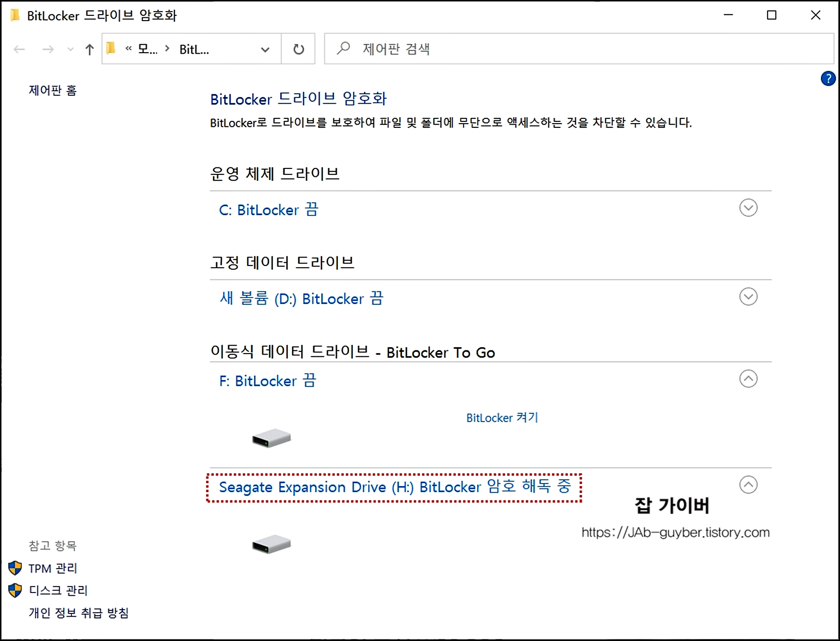Image resolution: width=840 pixels, height=641 pixels.
Task: Click the search magnifier icon
Action: 343,49
